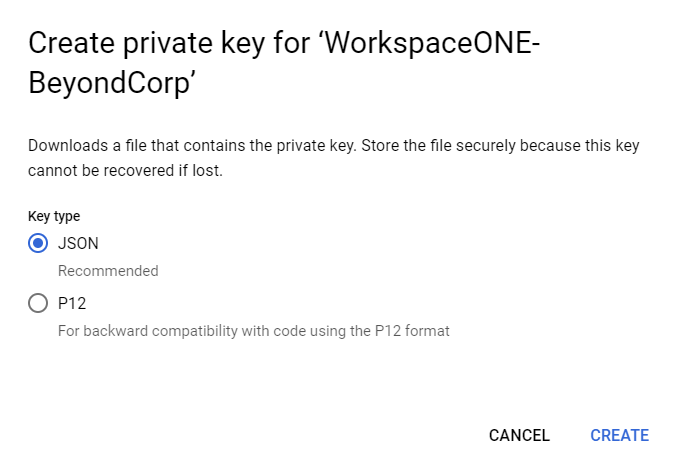Select the JSON radio button
680x472 pixels.
(x=38, y=243)
